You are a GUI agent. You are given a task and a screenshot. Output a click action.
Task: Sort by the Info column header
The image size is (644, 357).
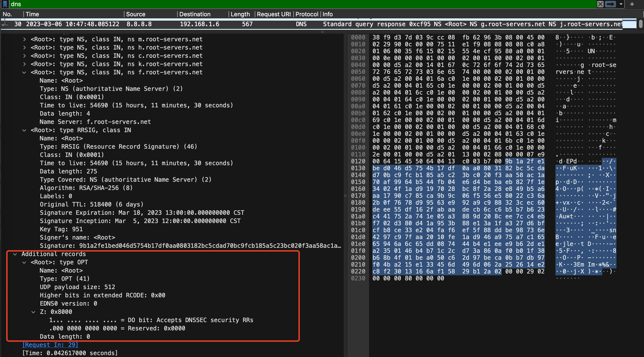coord(328,14)
